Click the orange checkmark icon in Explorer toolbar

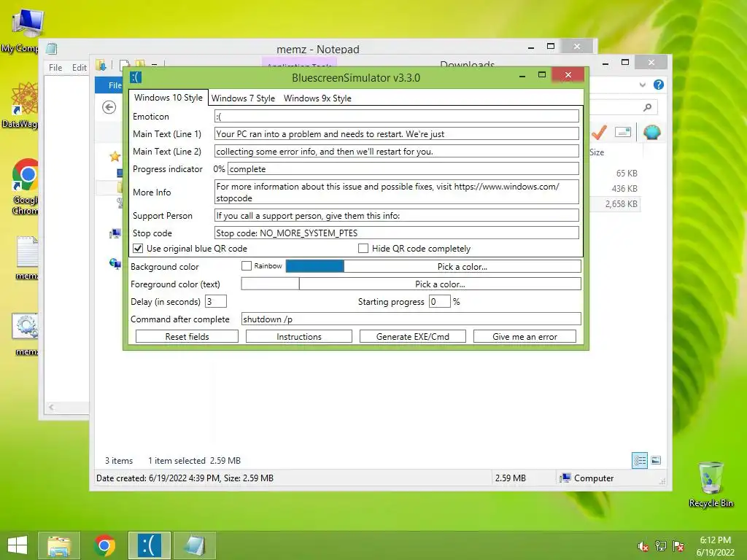click(599, 132)
